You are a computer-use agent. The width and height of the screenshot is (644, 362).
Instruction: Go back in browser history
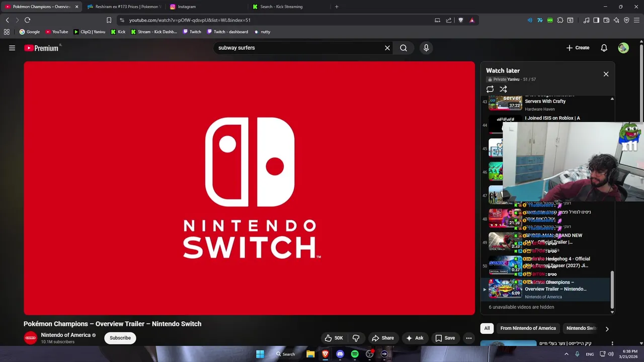(7, 20)
